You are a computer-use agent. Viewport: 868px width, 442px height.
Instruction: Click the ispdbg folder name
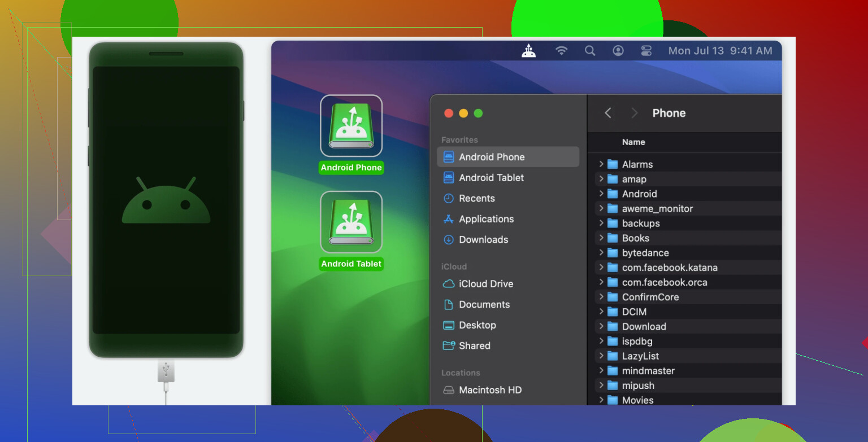pos(637,341)
